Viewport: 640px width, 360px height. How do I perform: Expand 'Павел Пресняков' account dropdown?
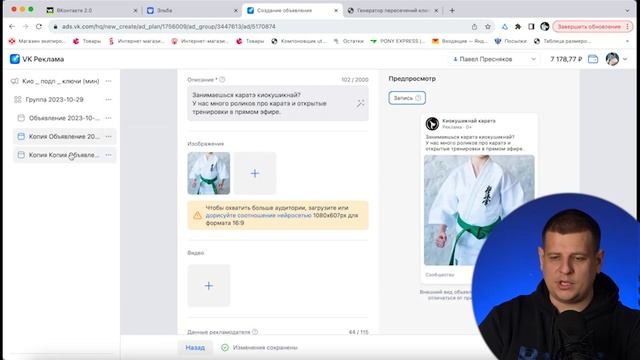pyautogui.click(x=494, y=59)
